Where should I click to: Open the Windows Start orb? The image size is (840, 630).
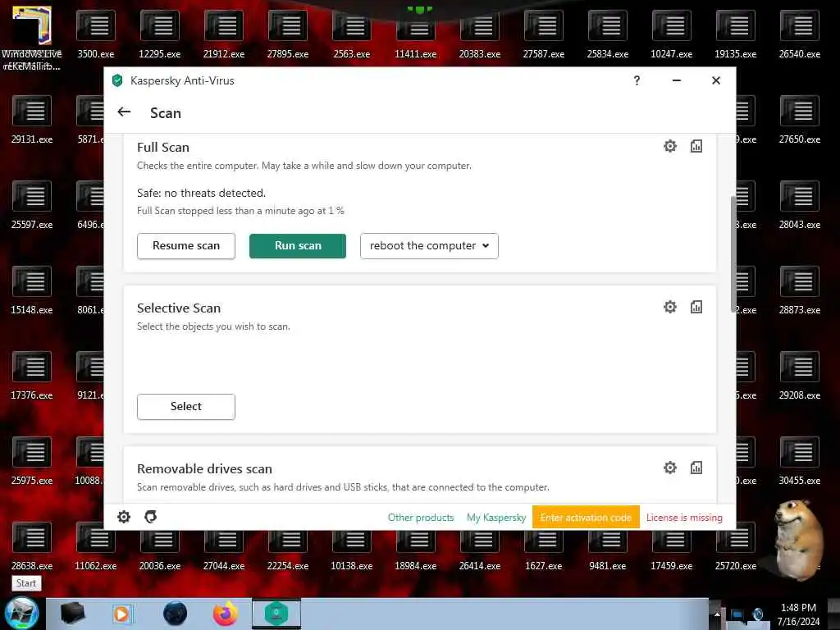coord(21,614)
